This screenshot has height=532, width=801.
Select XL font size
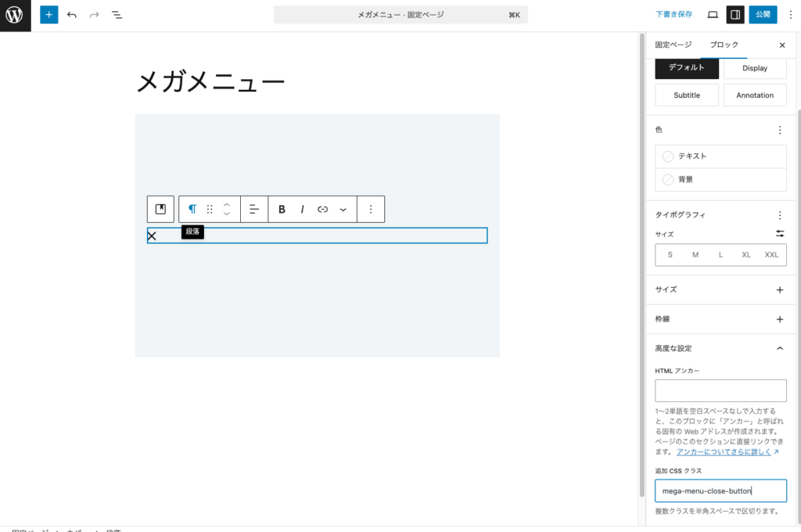pyautogui.click(x=745, y=254)
